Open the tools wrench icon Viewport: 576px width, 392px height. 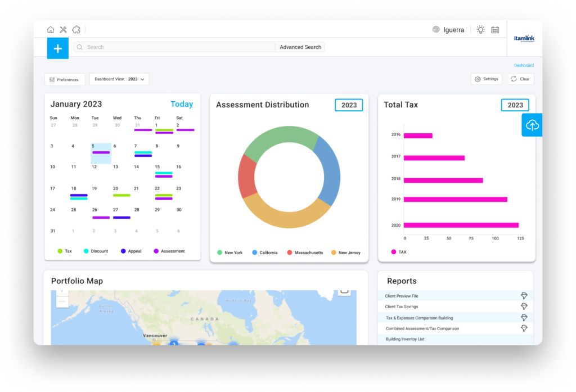64,30
